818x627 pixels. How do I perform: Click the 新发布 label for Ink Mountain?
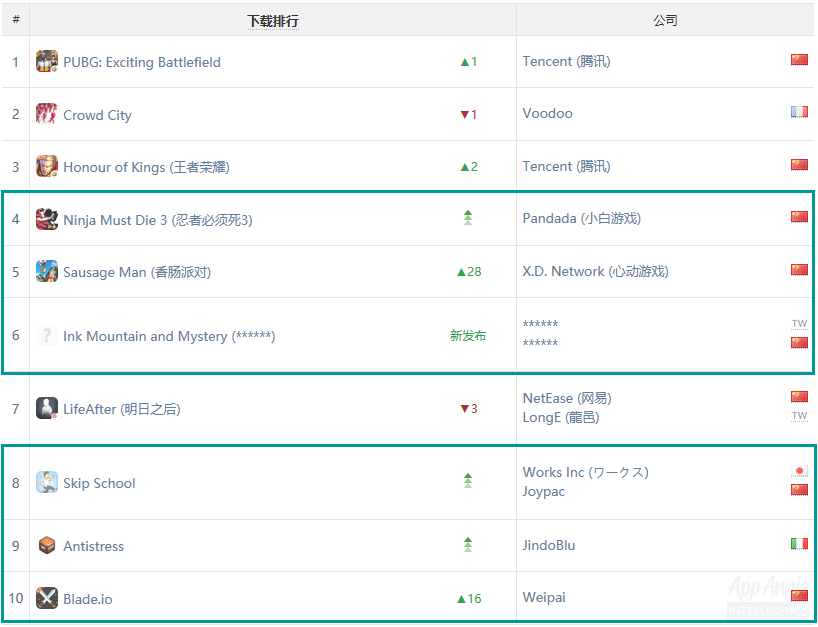pos(468,335)
